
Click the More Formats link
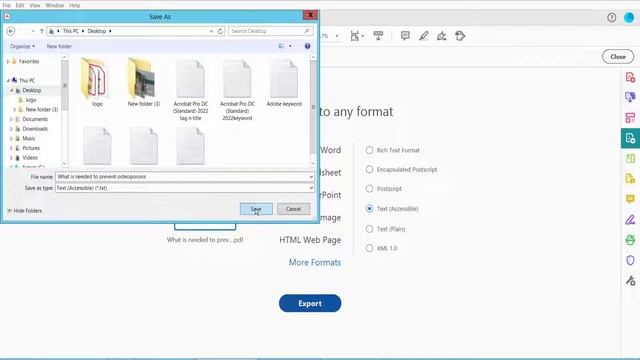[315, 262]
